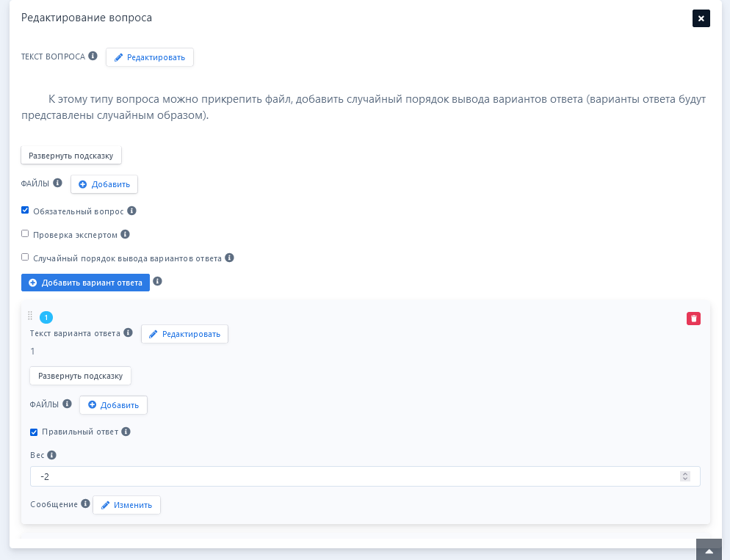Click the Вес input field
730x560 pixels.
coord(353,476)
